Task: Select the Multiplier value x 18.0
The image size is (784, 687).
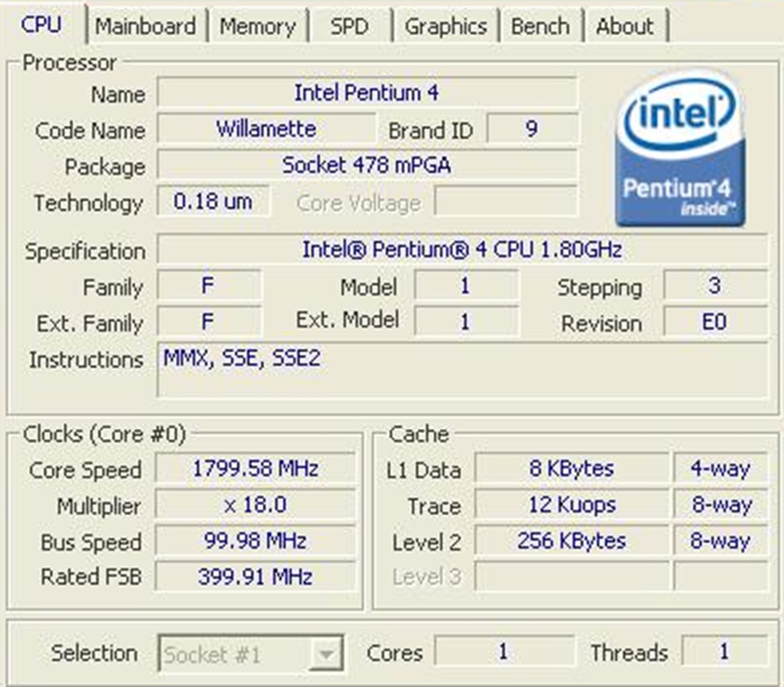Action: (255, 505)
